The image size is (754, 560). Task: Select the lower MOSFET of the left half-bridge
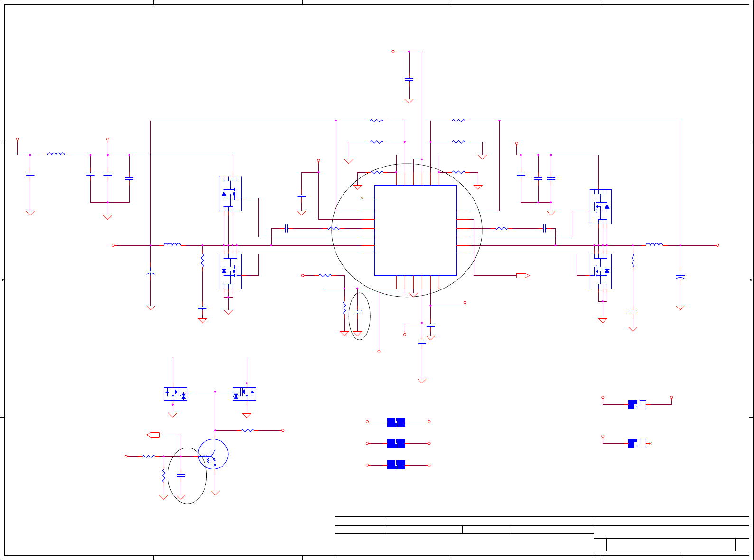click(231, 271)
